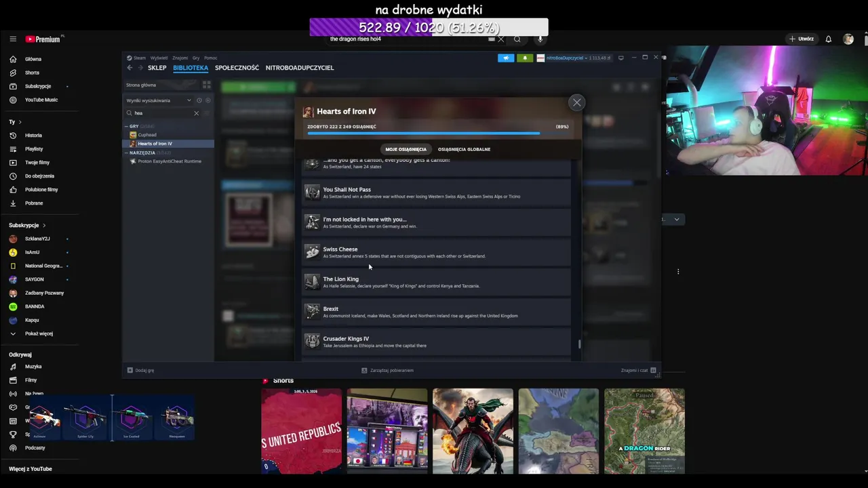Click the Steam Big Picture monitor icon
The image size is (868, 488).
(x=620, y=58)
